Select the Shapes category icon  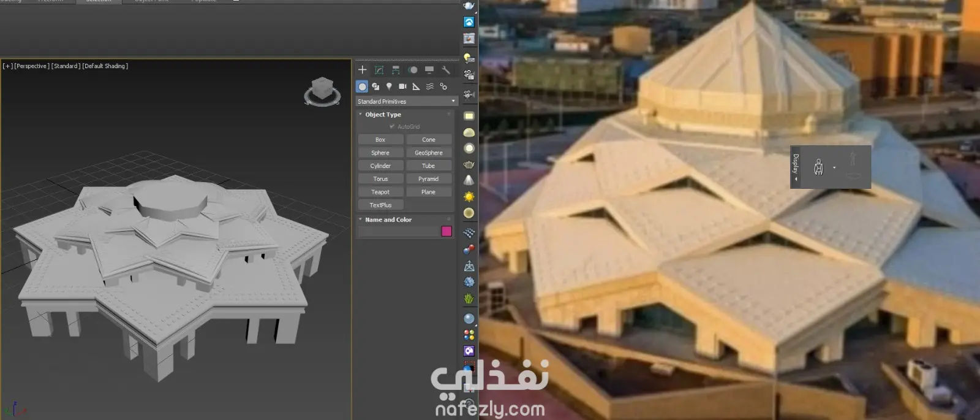pos(375,86)
